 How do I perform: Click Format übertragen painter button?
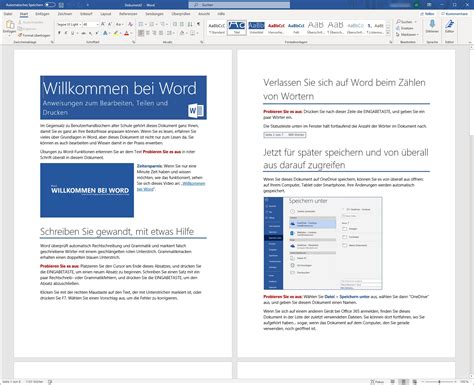(34, 35)
